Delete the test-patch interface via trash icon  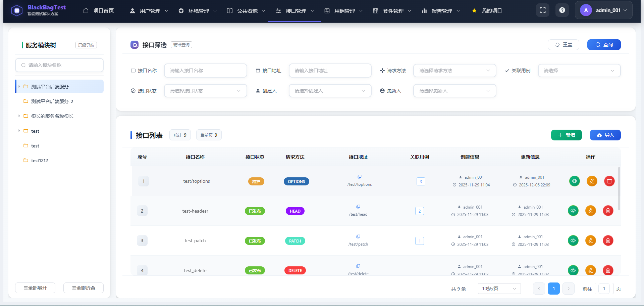tap(608, 241)
